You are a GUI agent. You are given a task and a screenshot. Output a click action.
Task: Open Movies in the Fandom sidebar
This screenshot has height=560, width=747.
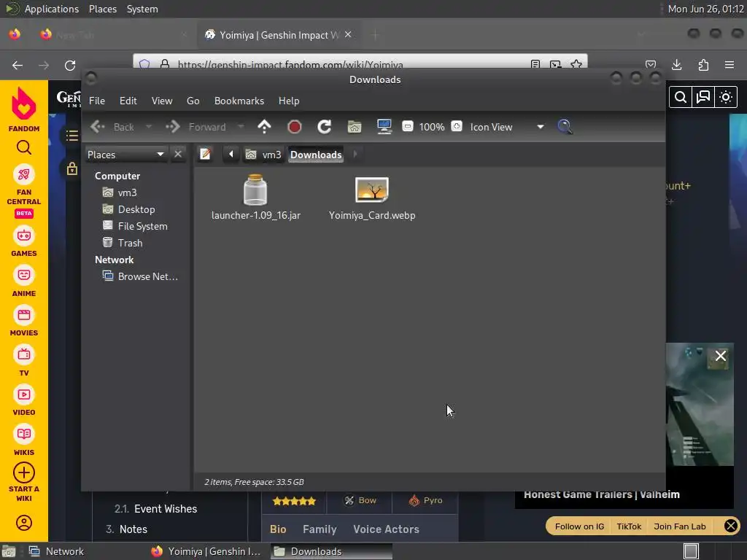pyautogui.click(x=24, y=322)
